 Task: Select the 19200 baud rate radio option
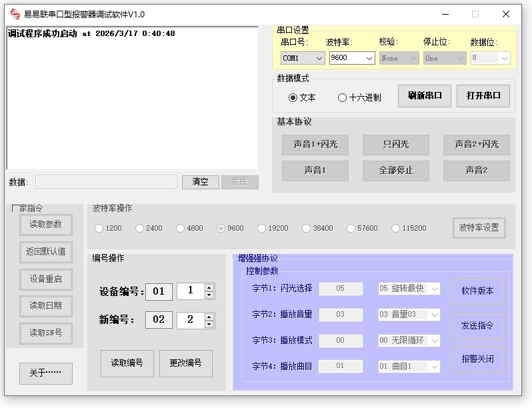pos(262,228)
